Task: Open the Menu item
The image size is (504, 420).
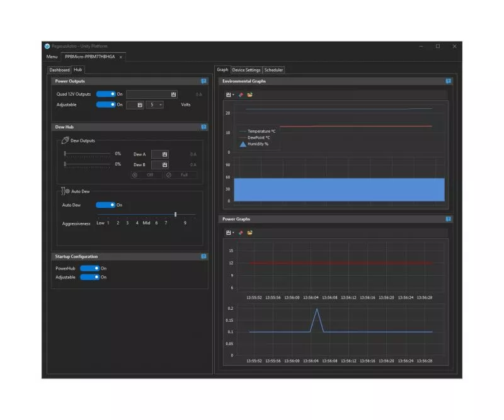Action: pyautogui.click(x=52, y=57)
